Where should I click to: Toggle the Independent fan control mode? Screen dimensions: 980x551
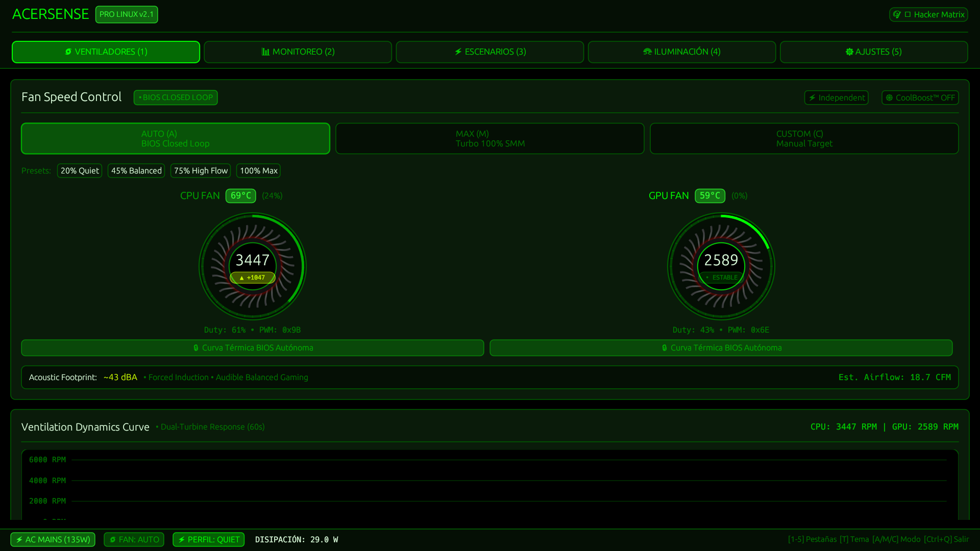click(836, 97)
